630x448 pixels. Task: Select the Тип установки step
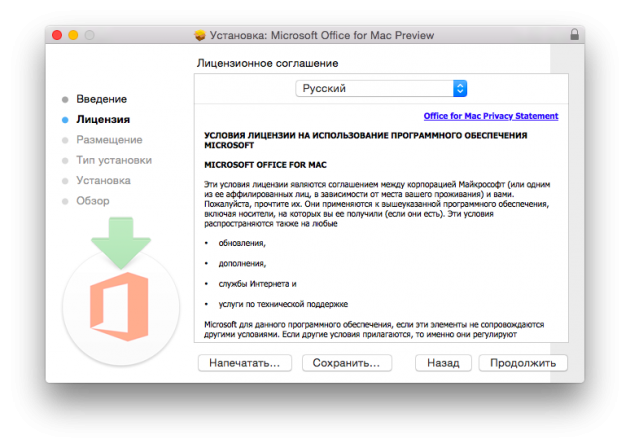tap(114, 160)
